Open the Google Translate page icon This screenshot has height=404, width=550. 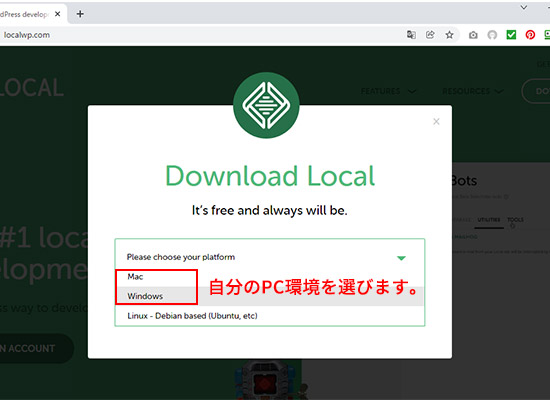(411, 35)
